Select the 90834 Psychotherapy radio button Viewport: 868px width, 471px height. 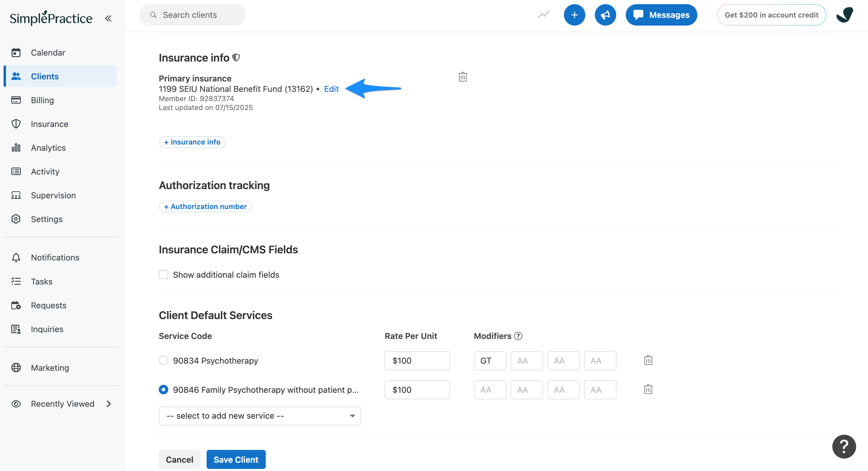(x=163, y=360)
